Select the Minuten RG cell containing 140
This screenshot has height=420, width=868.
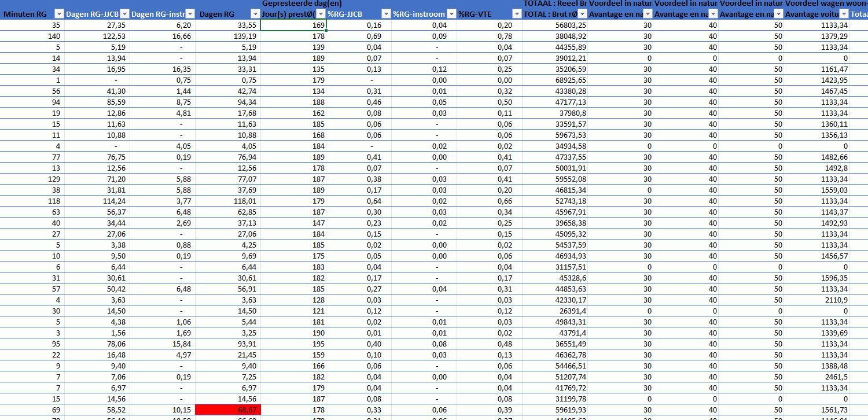pos(32,36)
